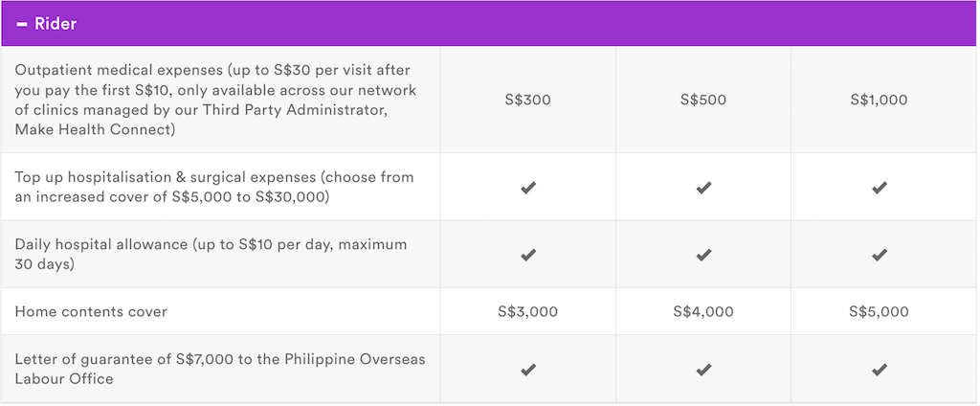Click the Outpatient medical expenses description
Image resolution: width=980 pixels, height=406 pixels.
coord(215,100)
